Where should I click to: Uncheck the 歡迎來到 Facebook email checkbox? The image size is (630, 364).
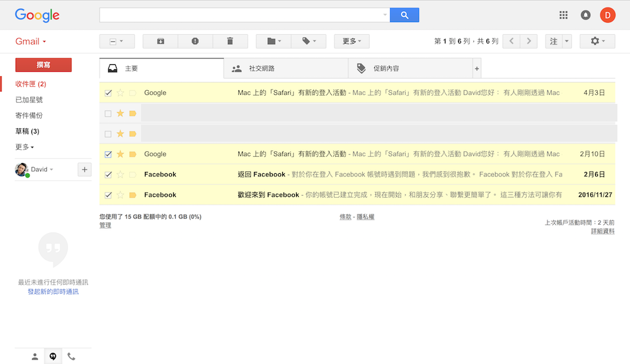108,195
